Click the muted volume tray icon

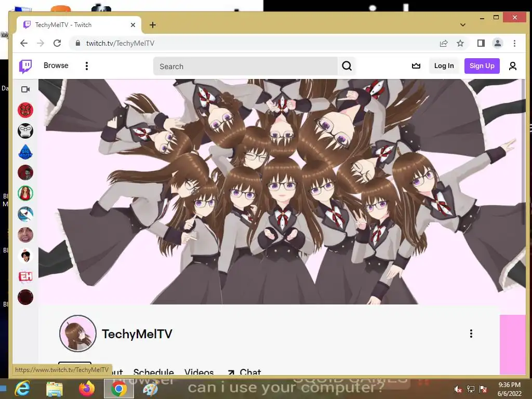[458, 389]
